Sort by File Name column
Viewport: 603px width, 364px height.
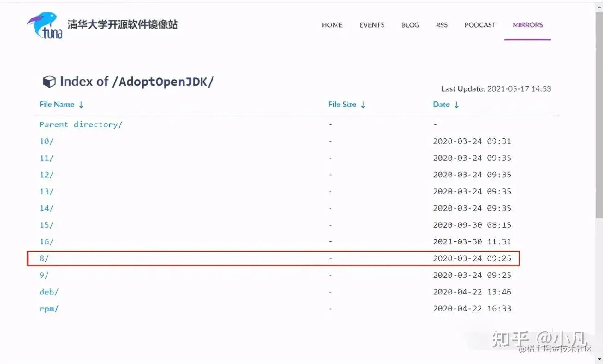(62, 105)
